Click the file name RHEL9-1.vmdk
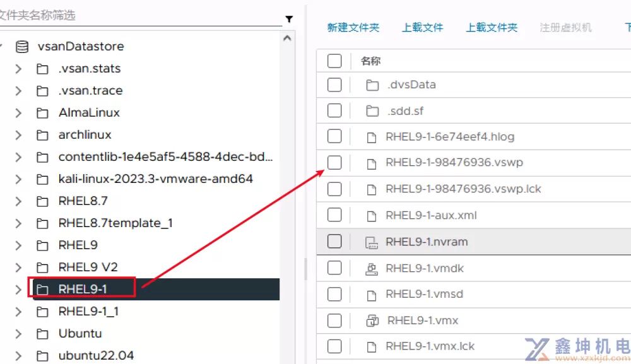631x364 pixels. click(425, 268)
